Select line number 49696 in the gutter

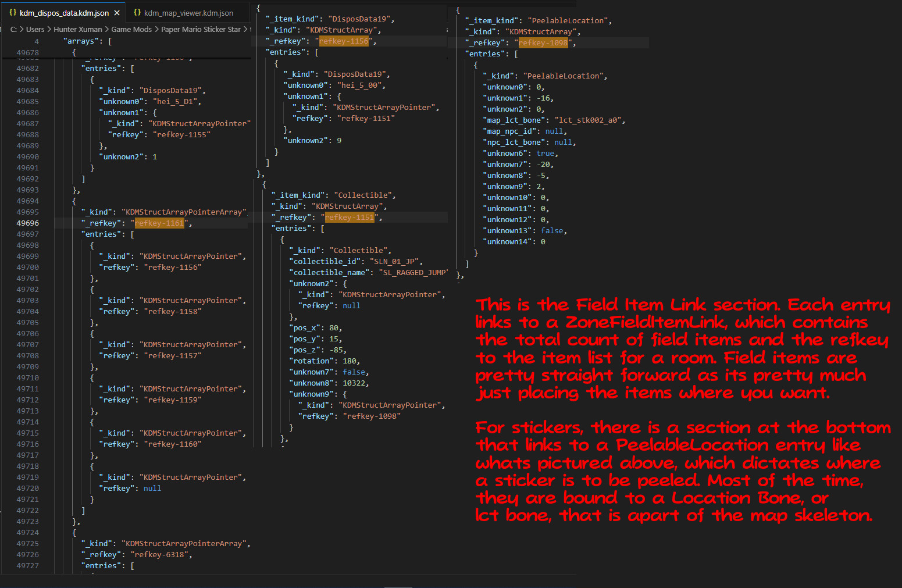click(x=27, y=223)
